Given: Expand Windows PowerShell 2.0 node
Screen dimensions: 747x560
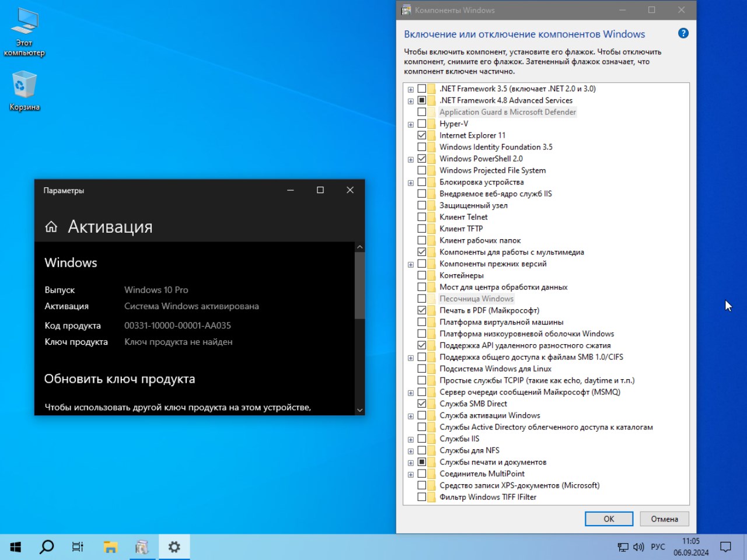Looking at the screenshot, I should pyautogui.click(x=411, y=159).
